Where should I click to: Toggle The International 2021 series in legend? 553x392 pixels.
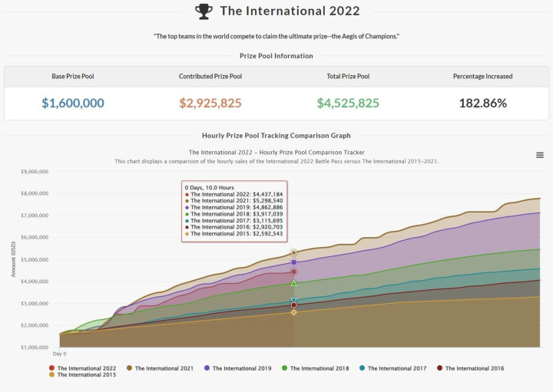point(160,368)
